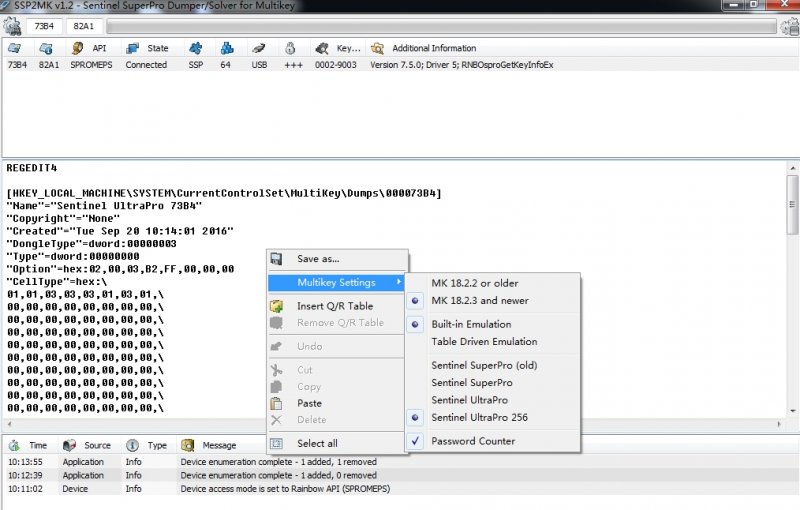Click the Connected state cell

(x=146, y=65)
